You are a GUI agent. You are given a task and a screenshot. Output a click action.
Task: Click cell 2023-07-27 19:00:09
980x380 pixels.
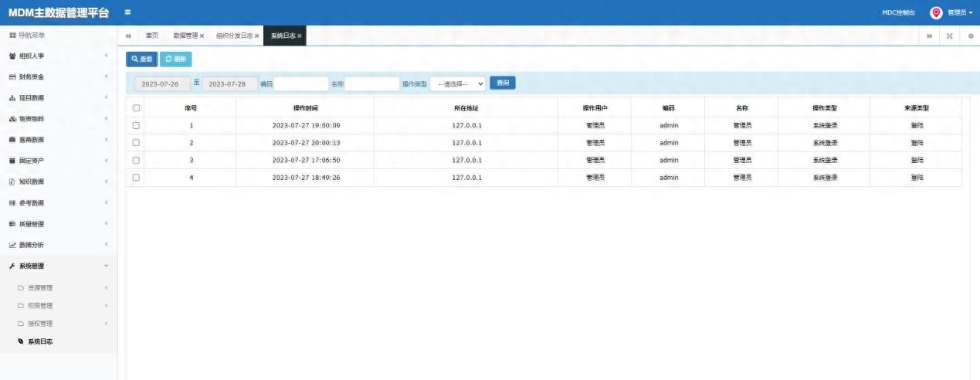point(306,125)
